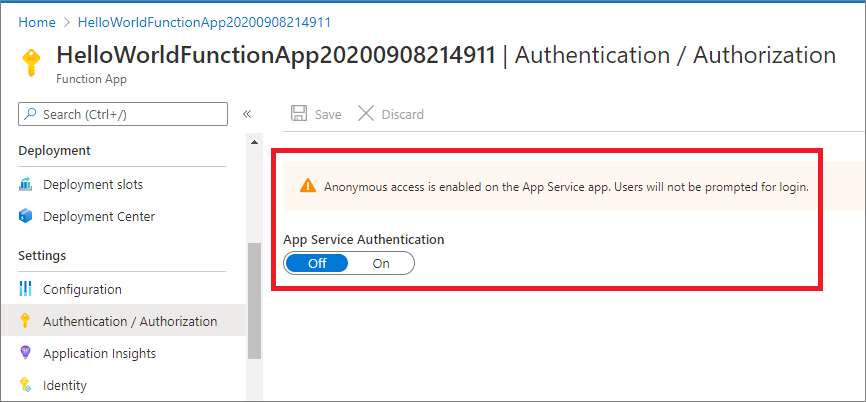Click the Discard X icon
Viewport: 866px width, 402px height.
click(366, 114)
